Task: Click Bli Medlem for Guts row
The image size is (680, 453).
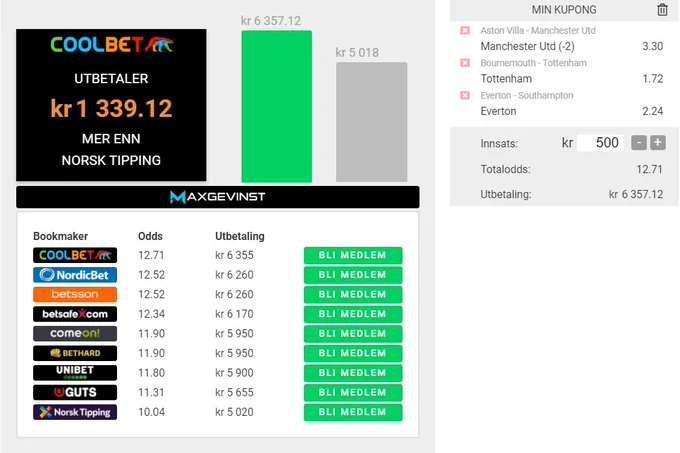Action: (x=353, y=392)
